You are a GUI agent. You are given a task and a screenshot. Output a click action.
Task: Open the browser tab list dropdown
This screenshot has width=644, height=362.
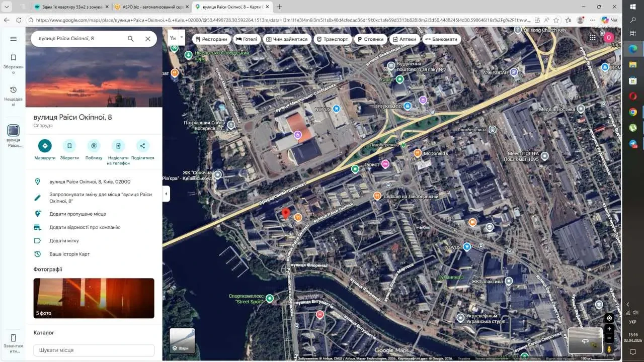[8, 7]
